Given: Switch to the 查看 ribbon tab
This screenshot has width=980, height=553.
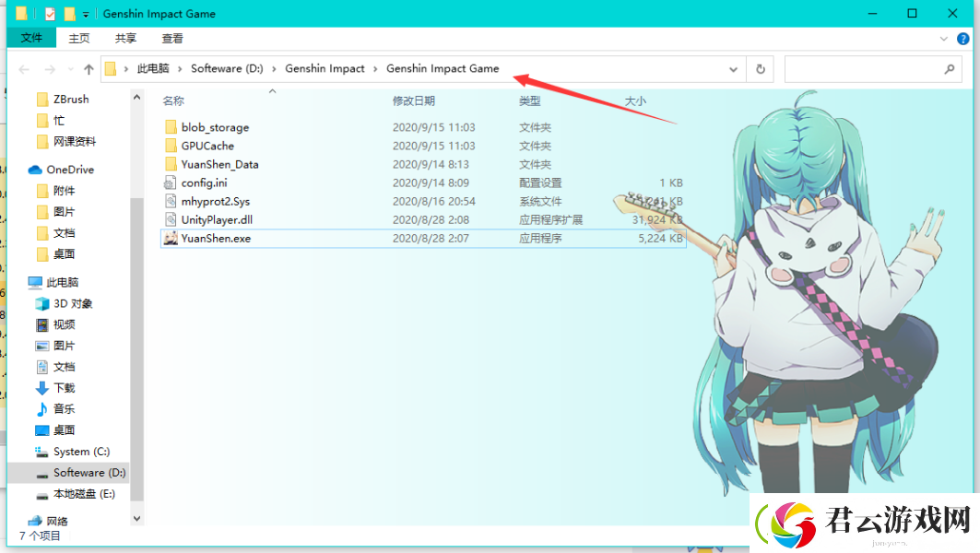Looking at the screenshot, I should coord(172,38).
